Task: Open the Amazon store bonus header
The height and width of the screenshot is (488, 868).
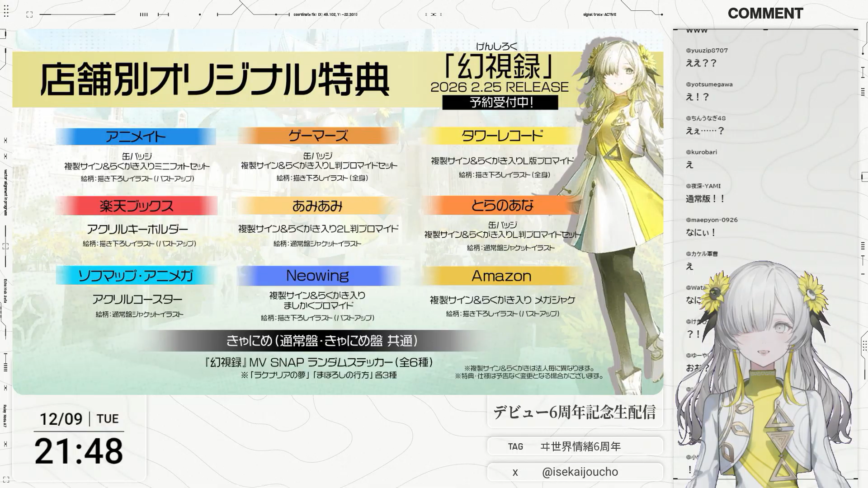Action: [501, 276]
